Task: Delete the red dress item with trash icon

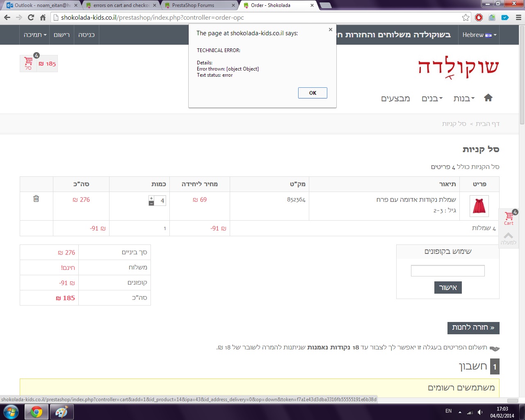Action: coord(36,199)
